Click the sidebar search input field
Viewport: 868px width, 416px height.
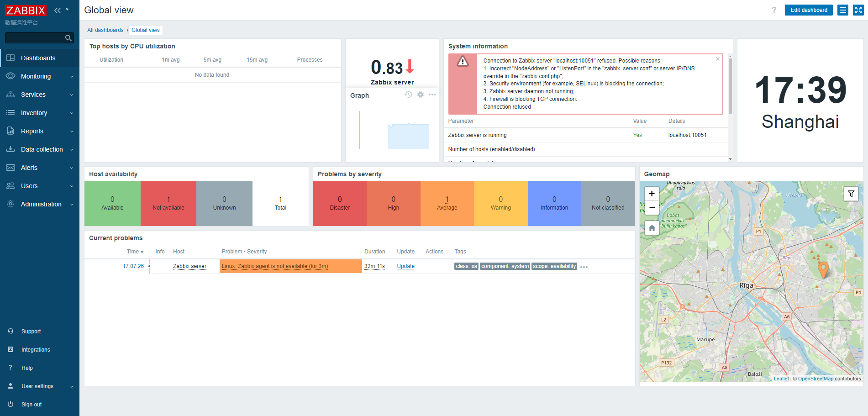tap(35, 38)
